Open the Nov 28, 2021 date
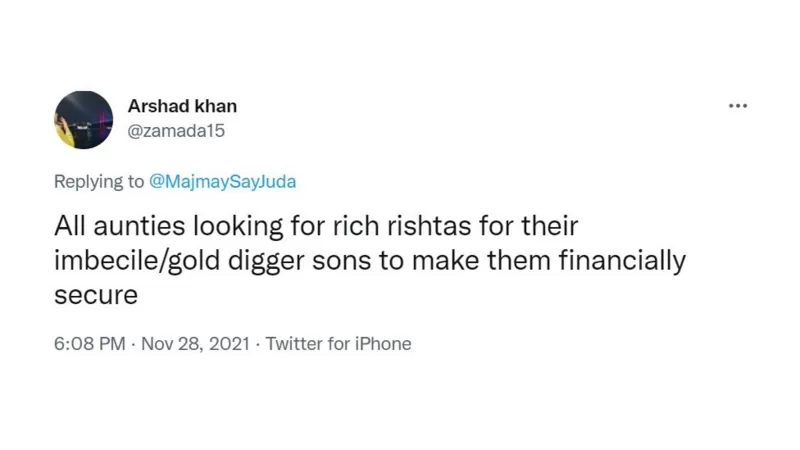Screen dimensions: 800x450 point(195,343)
